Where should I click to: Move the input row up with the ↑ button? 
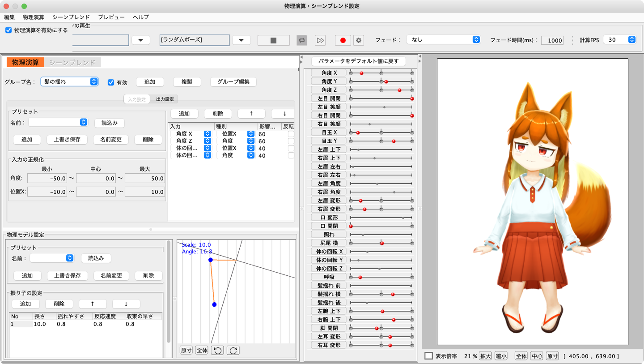point(251,114)
